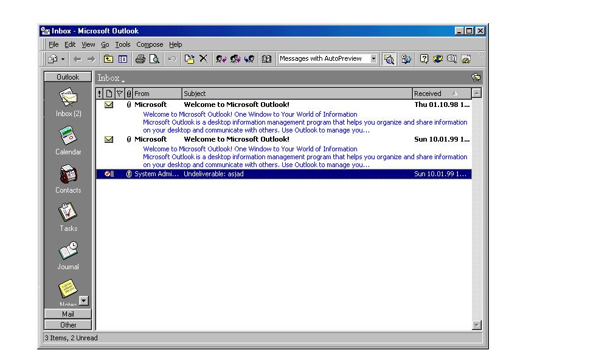Screen dimensions: 599x364
Task: Open the Notes shortcut icon
Action: pyautogui.click(x=68, y=289)
